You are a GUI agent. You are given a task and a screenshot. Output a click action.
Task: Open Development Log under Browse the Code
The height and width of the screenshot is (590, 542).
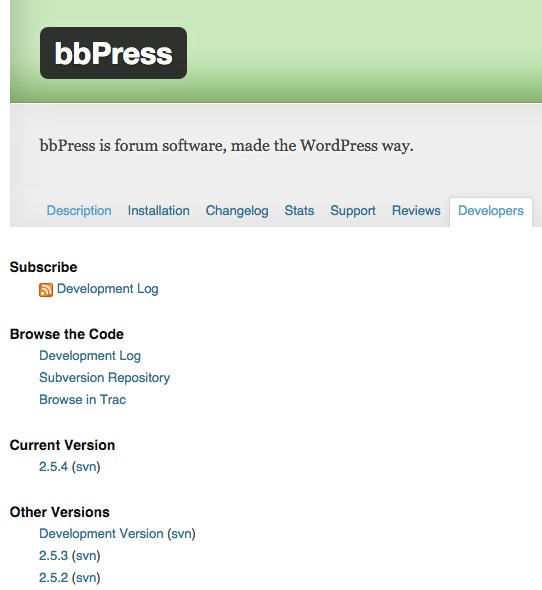click(x=90, y=356)
